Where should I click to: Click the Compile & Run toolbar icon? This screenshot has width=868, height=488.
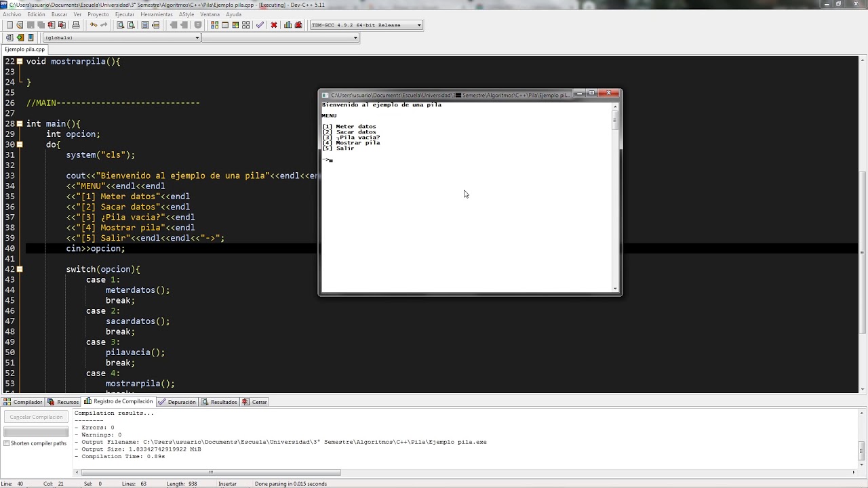(235, 25)
